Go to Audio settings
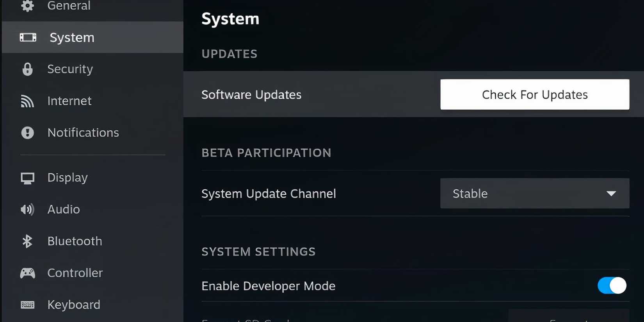Image resolution: width=644 pixels, height=322 pixels. [93, 210]
